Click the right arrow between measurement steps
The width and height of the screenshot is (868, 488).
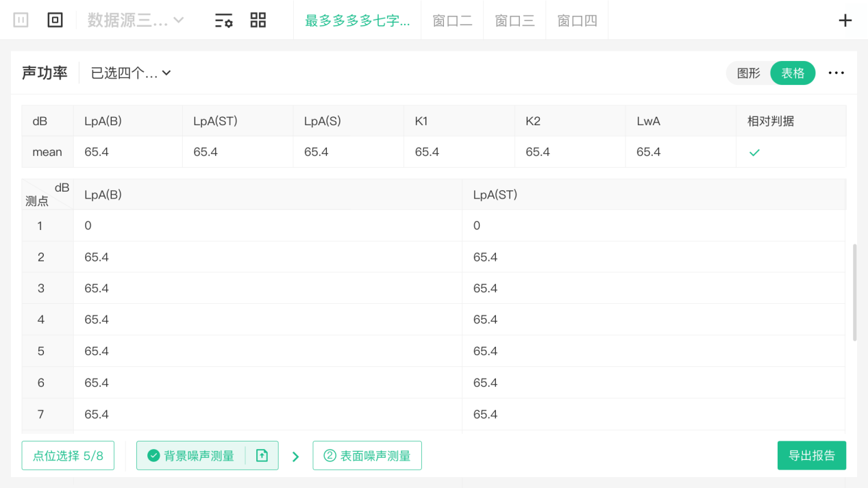pyautogui.click(x=296, y=457)
